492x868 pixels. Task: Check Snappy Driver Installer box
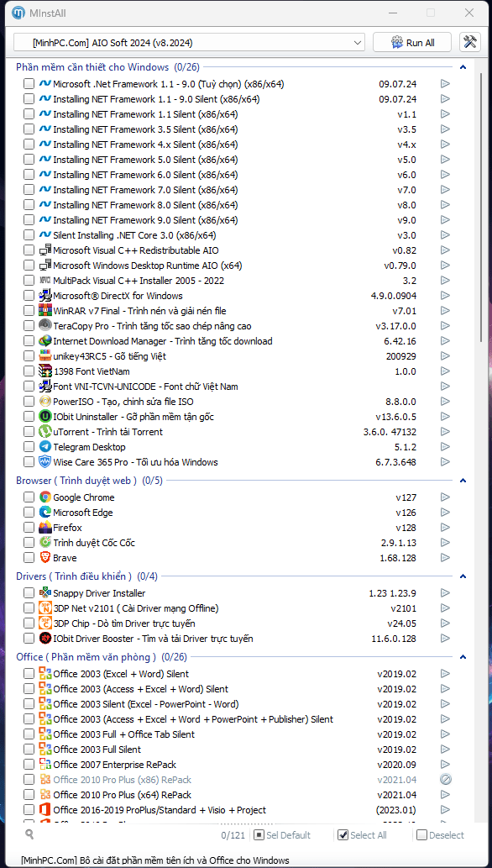click(x=29, y=593)
